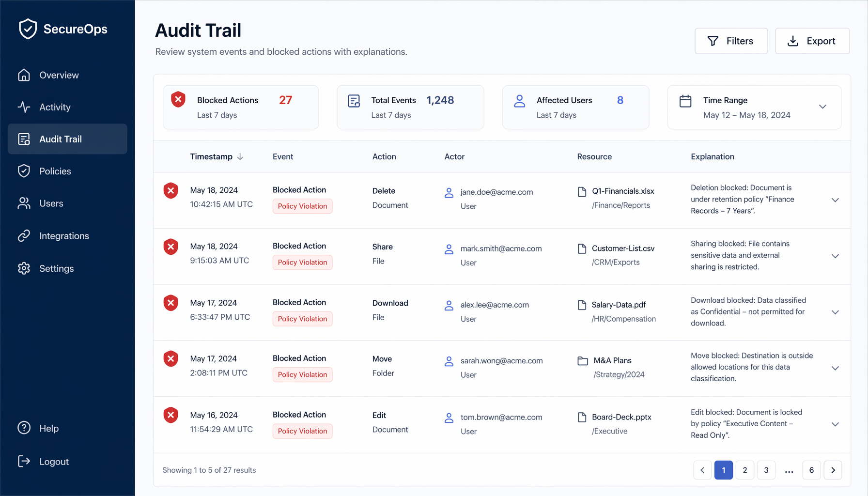The width and height of the screenshot is (868, 496).
Task: Click the Logout arrow icon
Action: [24, 461]
